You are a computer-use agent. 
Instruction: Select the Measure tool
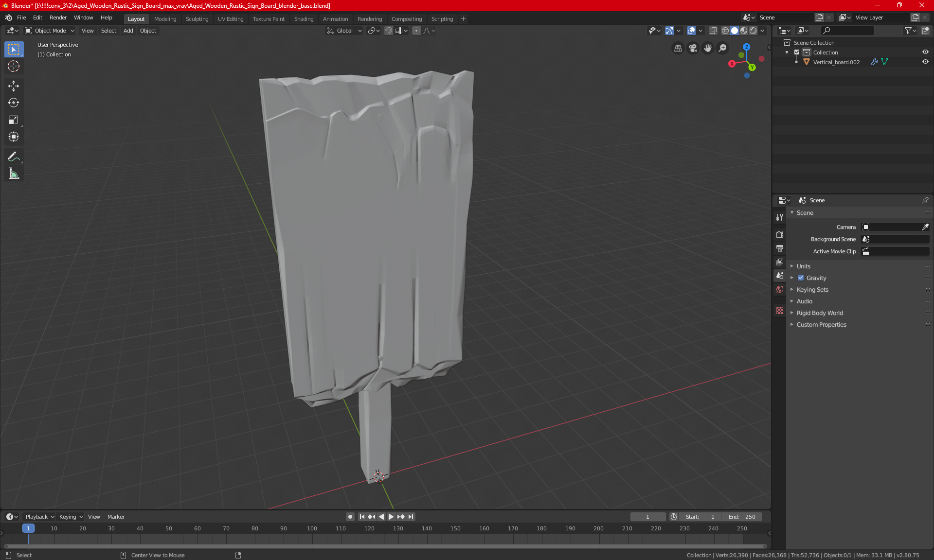pos(14,174)
